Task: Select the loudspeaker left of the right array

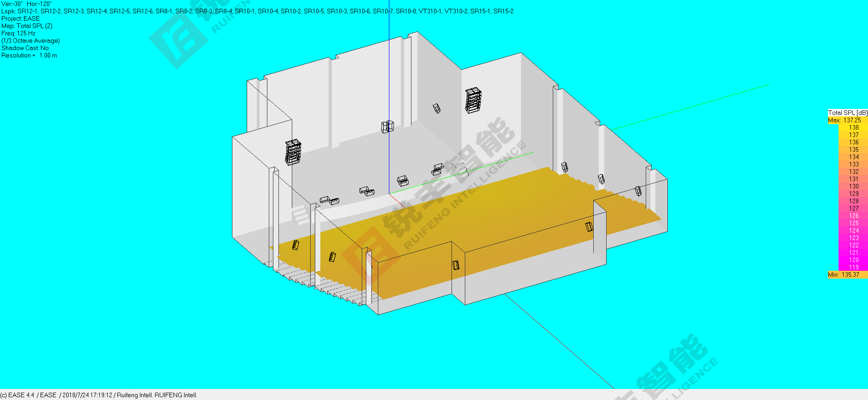Action: [x=436, y=109]
